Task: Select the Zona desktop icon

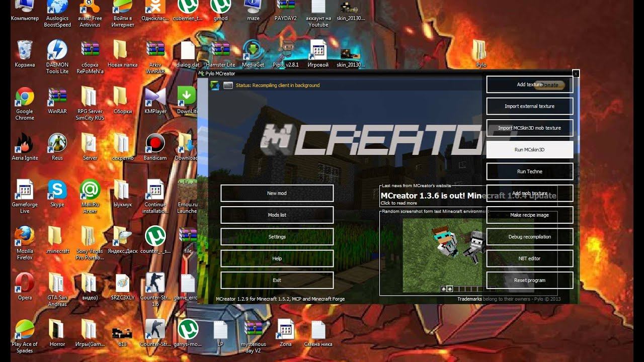Action: point(286,333)
